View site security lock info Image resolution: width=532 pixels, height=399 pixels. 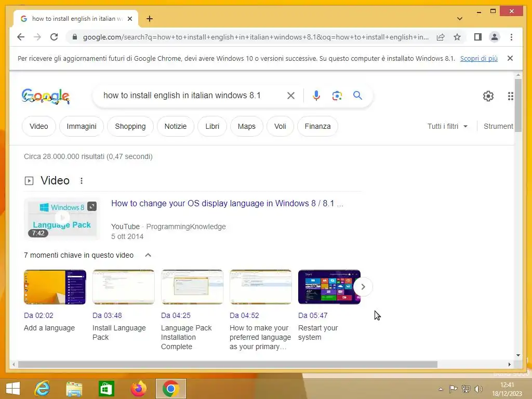[75, 37]
